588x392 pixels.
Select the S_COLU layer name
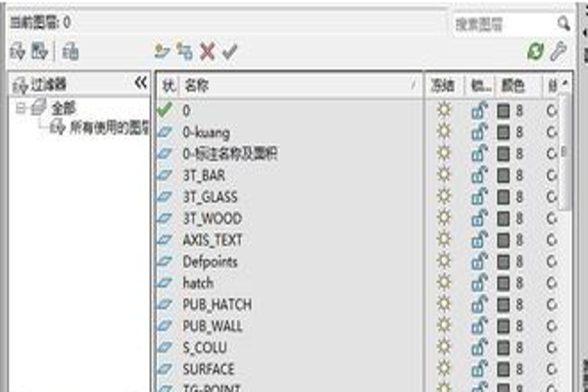coord(205,348)
